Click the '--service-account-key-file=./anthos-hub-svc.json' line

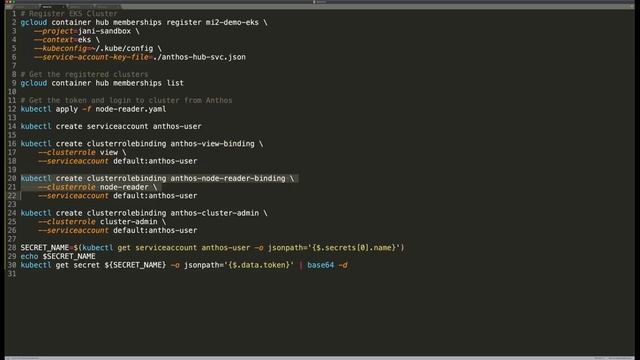coord(140,57)
